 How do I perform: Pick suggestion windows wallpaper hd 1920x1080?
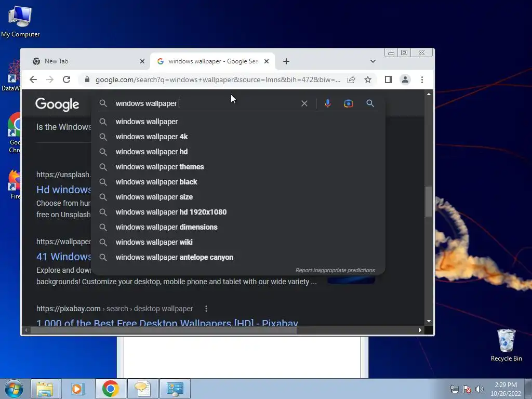[238, 212]
